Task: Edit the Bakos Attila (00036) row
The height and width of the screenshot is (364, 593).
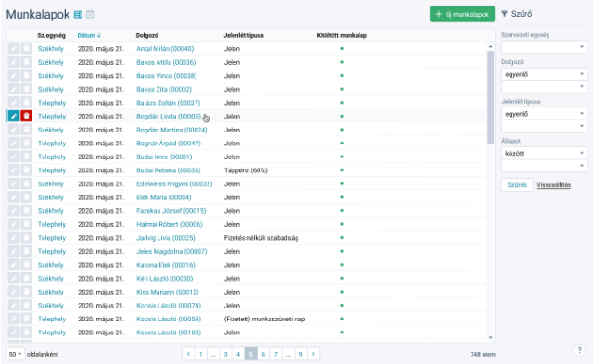Action: pos(14,62)
